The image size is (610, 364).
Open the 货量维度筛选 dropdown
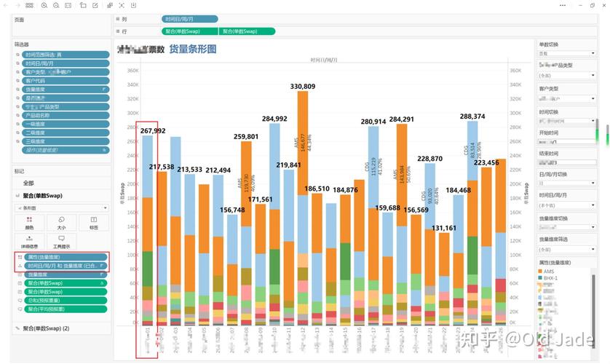point(567,249)
